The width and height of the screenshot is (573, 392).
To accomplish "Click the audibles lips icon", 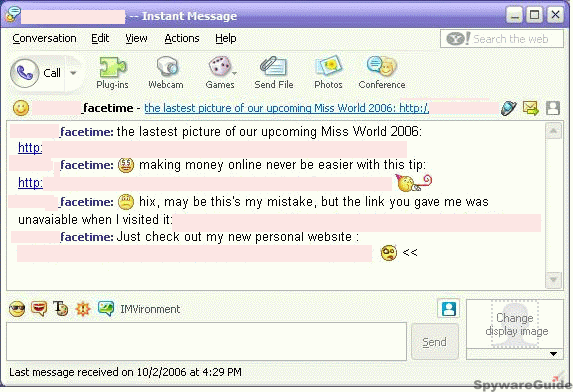I will pos(39,309).
